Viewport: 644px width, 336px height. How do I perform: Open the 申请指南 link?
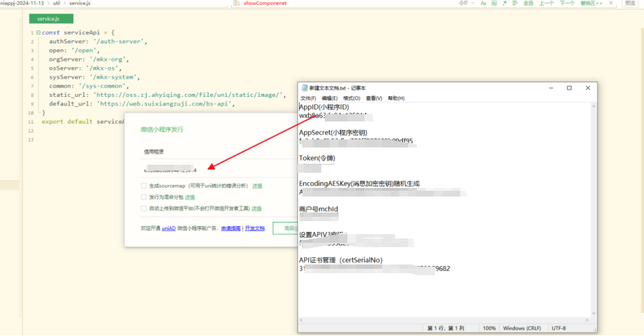coord(231,228)
